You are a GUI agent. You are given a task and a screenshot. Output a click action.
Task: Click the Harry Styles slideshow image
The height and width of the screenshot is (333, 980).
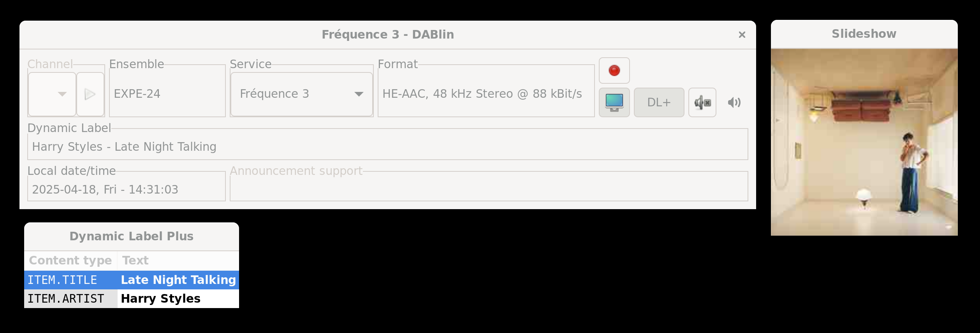(864, 142)
